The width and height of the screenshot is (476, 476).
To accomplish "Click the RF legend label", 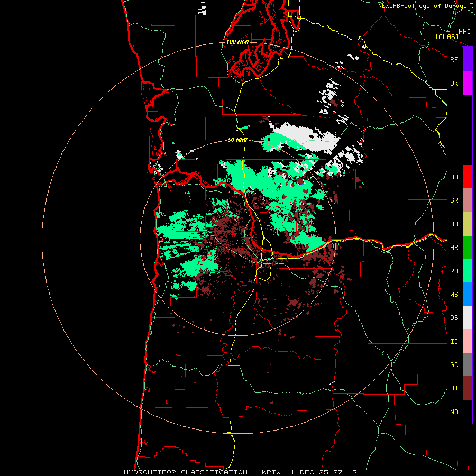I will [x=454, y=59].
